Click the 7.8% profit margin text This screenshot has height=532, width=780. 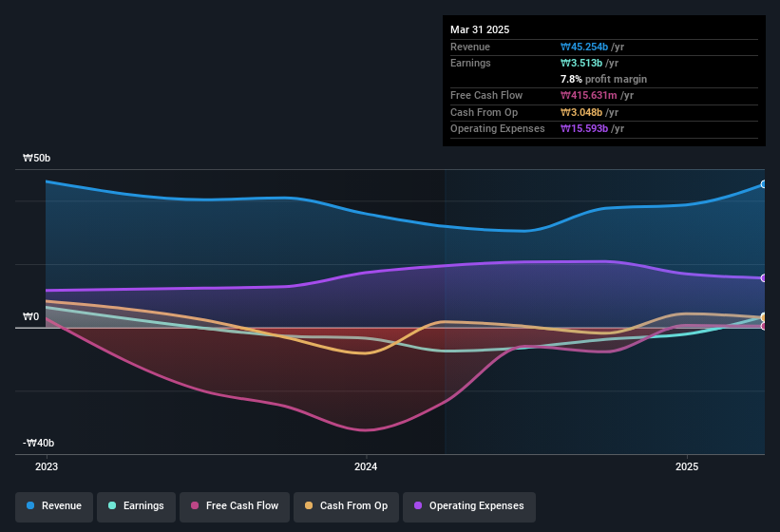click(x=603, y=79)
